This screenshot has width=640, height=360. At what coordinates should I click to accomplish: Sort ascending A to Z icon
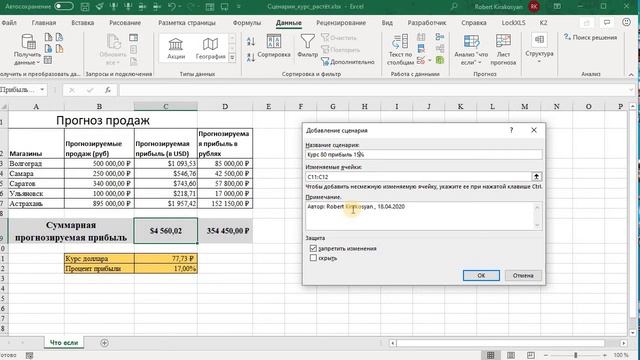[x=251, y=41]
